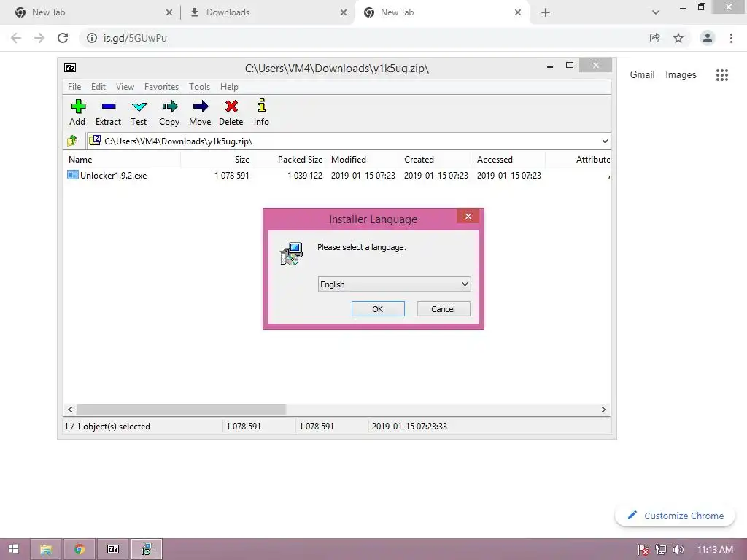Open the Help menu
747x560 pixels.
pyautogui.click(x=229, y=87)
